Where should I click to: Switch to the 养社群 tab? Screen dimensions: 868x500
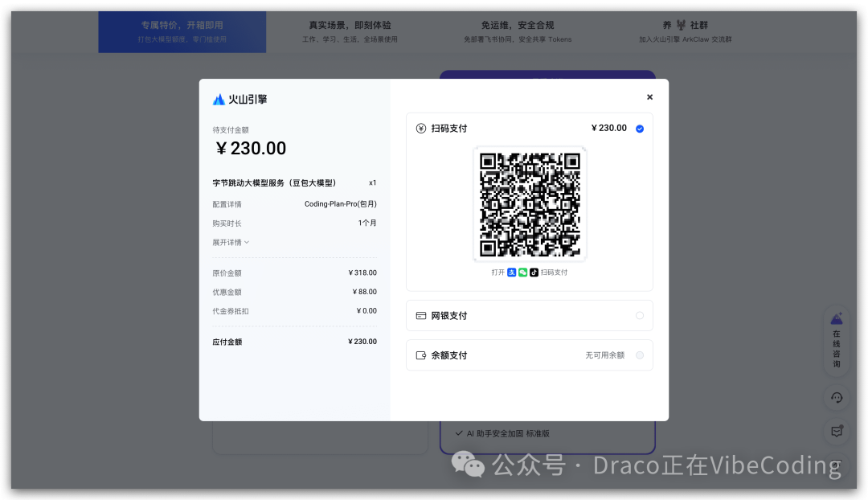point(686,31)
